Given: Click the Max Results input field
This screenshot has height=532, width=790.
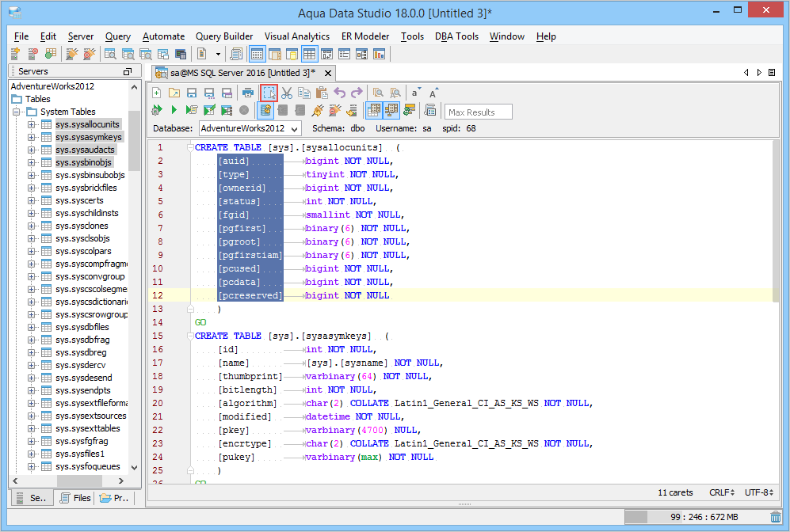Looking at the screenshot, I should pos(479,112).
